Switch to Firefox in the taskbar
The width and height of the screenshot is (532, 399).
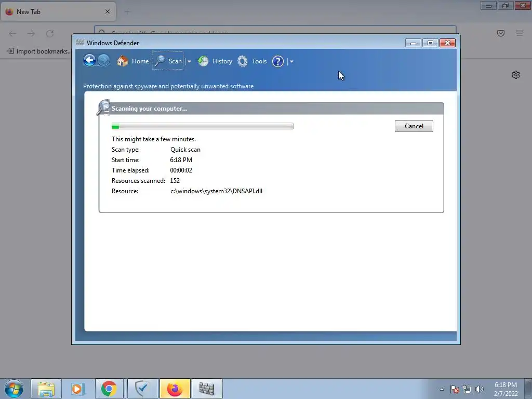pos(175,389)
